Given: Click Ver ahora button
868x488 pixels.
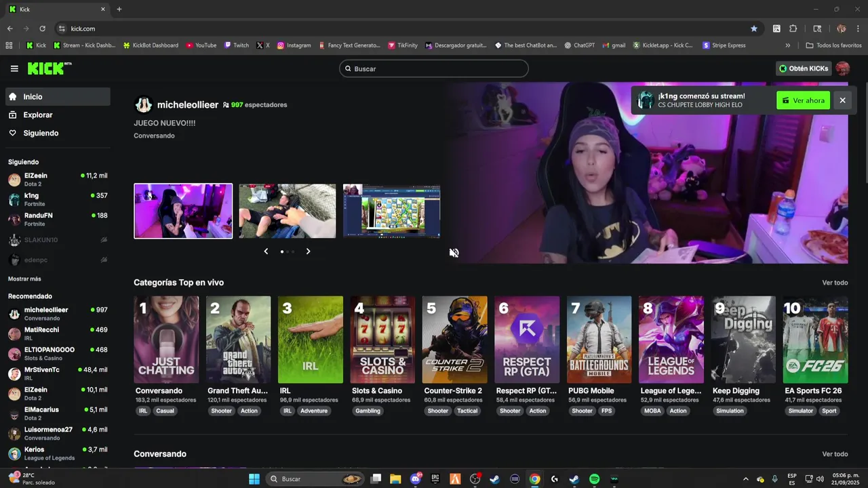Looking at the screenshot, I should tap(803, 100).
